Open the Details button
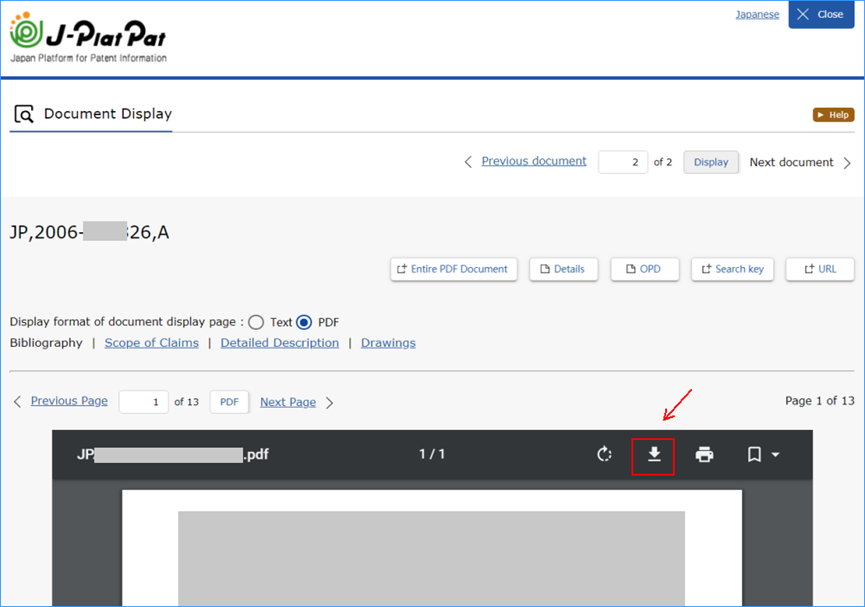 click(x=563, y=269)
